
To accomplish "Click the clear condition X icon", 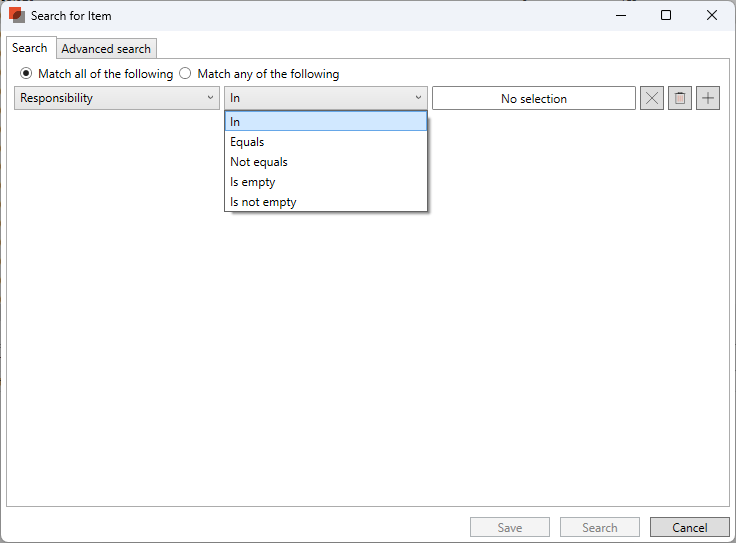I will [x=651, y=98].
